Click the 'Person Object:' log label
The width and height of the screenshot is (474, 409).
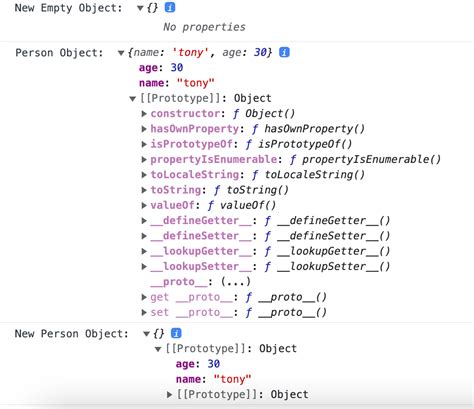coord(59,53)
